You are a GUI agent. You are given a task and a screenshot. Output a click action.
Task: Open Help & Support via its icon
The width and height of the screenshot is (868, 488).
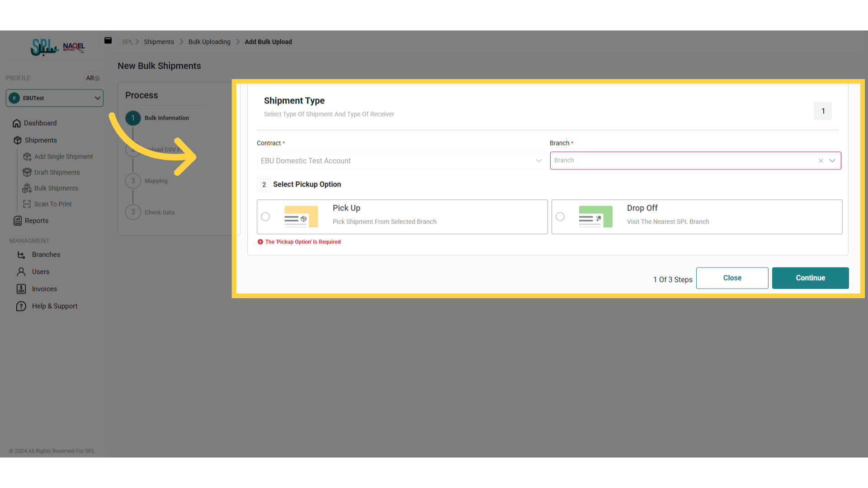(x=21, y=306)
